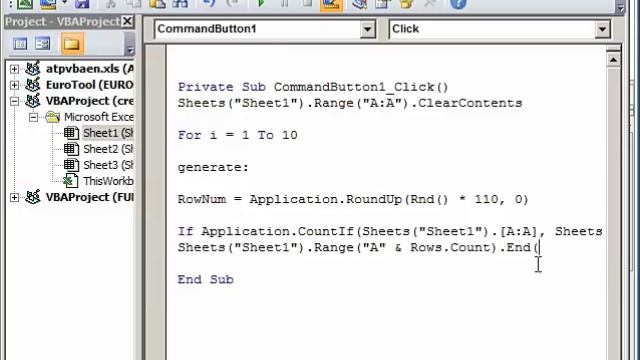Select Sheet2 module in project tree
The width and height of the screenshot is (640, 360).
108,149
